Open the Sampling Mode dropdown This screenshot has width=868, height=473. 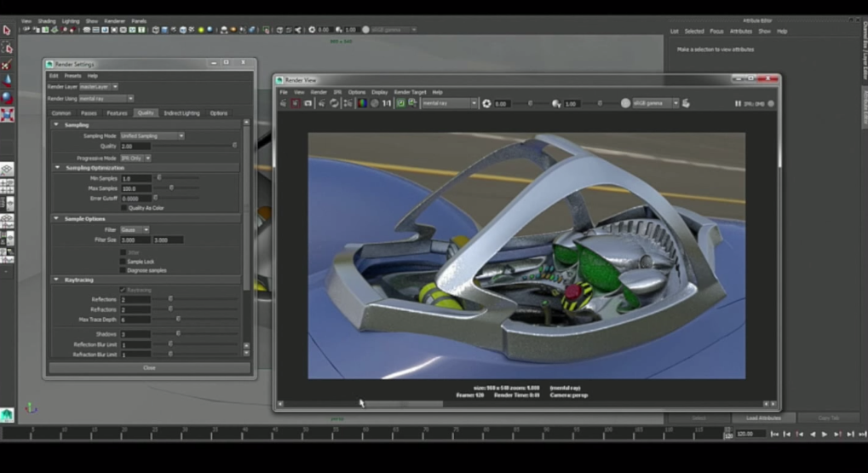(152, 136)
